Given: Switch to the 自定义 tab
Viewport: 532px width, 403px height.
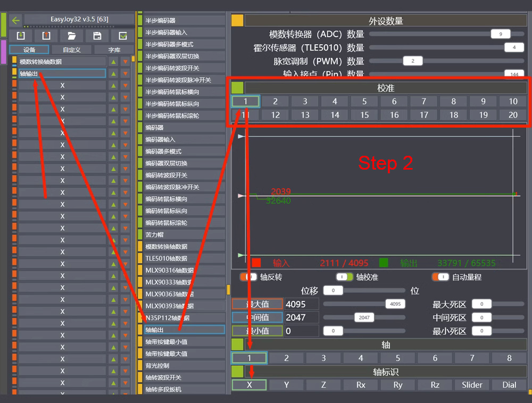Looking at the screenshot, I should [x=71, y=50].
